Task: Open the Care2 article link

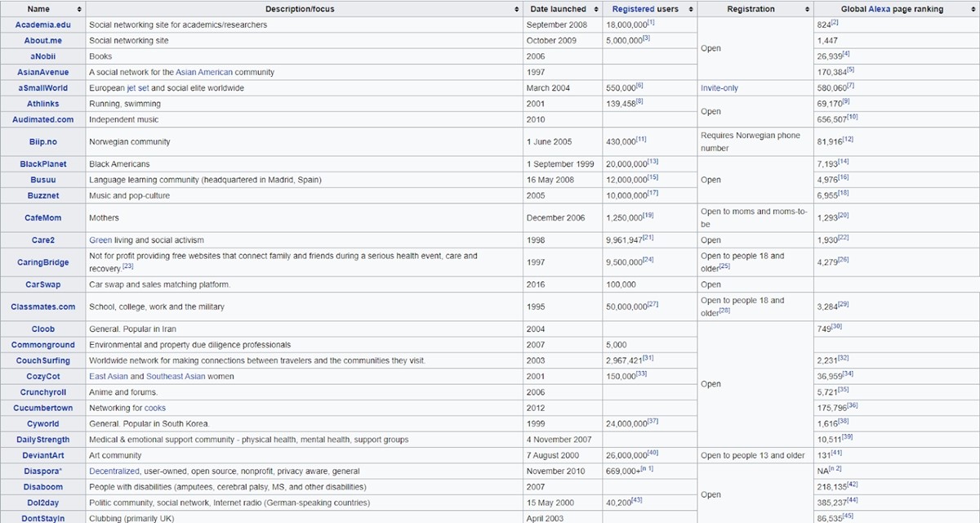Action: [x=42, y=240]
